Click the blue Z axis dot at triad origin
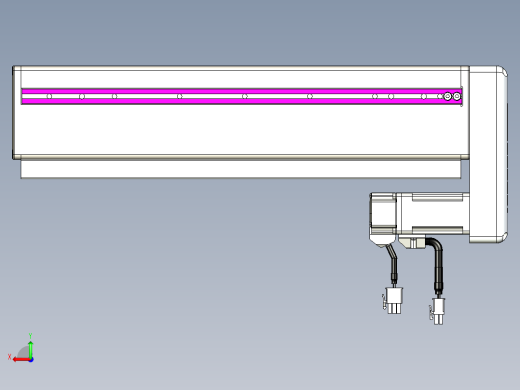Image resolution: width=520 pixels, height=390 pixels. tap(31, 360)
